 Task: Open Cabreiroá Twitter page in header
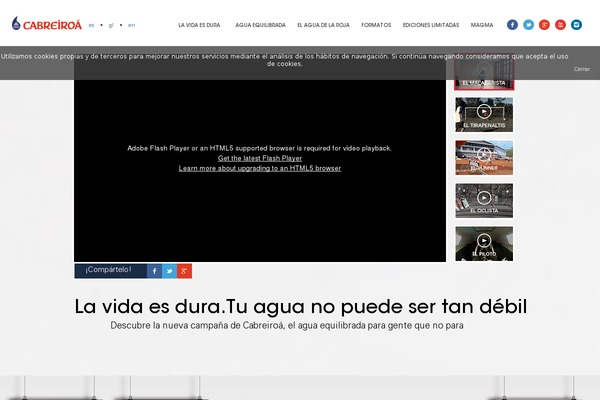tap(528, 25)
